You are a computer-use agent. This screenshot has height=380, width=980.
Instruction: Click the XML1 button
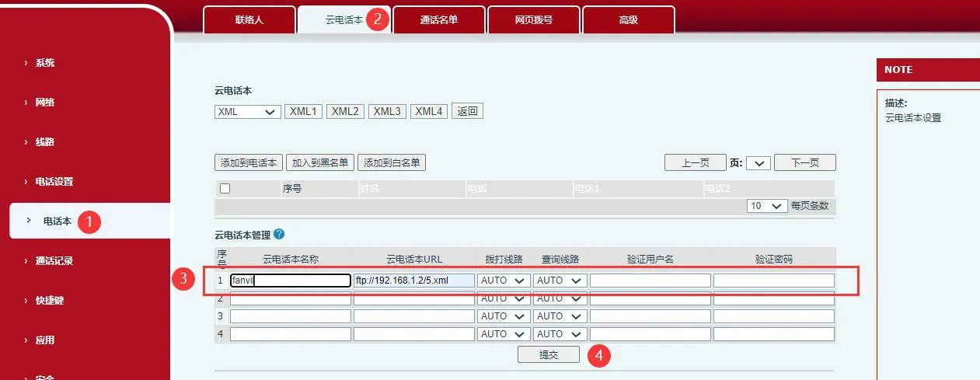click(303, 111)
